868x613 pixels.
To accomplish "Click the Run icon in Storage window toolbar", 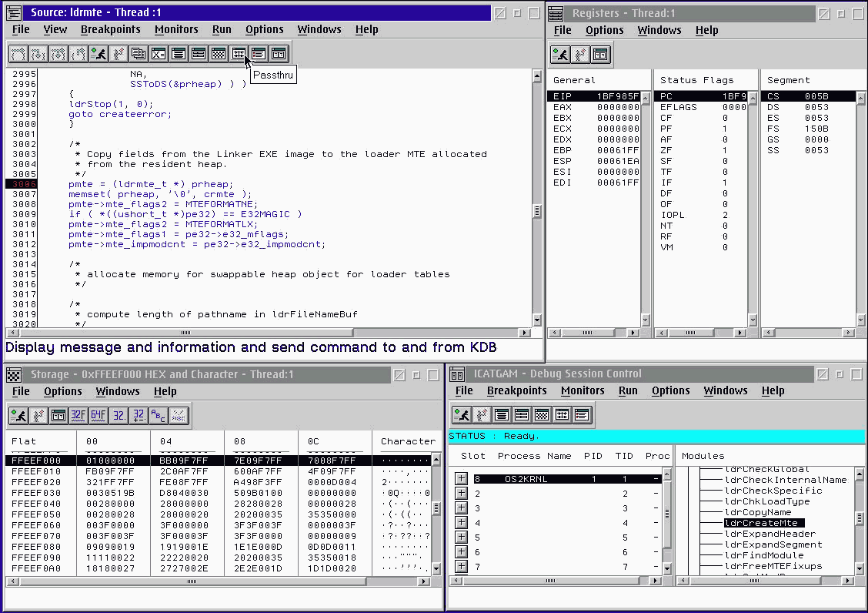I will [18, 416].
